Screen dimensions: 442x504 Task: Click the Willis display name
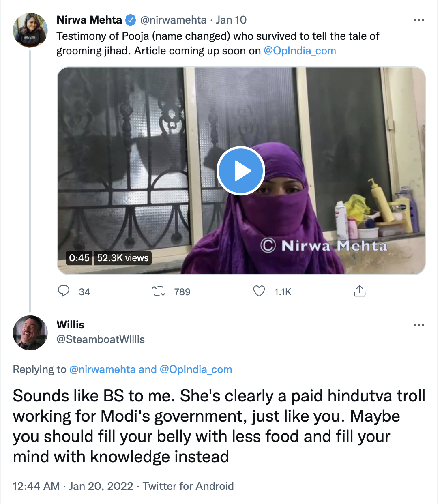coord(71,325)
